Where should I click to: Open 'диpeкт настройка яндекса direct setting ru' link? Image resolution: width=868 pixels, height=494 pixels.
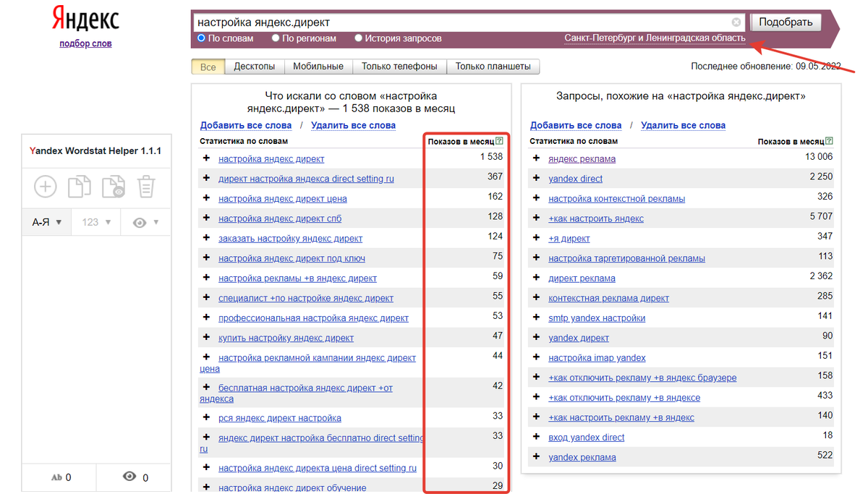click(x=306, y=179)
